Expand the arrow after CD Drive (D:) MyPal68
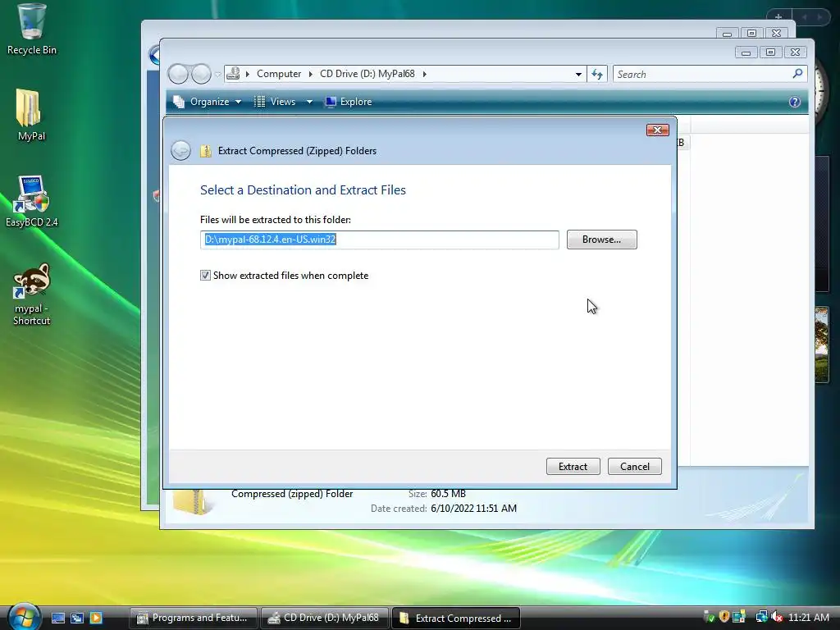The image size is (840, 630). (x=424, y=74)
